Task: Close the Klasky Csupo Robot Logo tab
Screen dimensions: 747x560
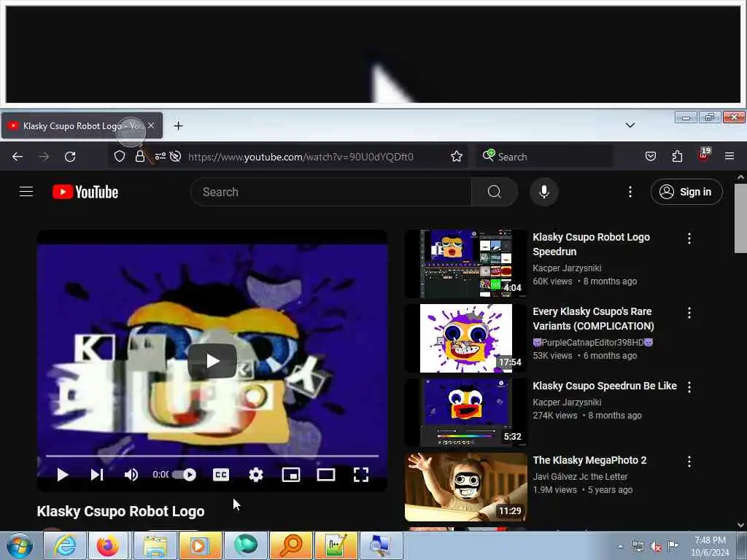Action: 151,125
